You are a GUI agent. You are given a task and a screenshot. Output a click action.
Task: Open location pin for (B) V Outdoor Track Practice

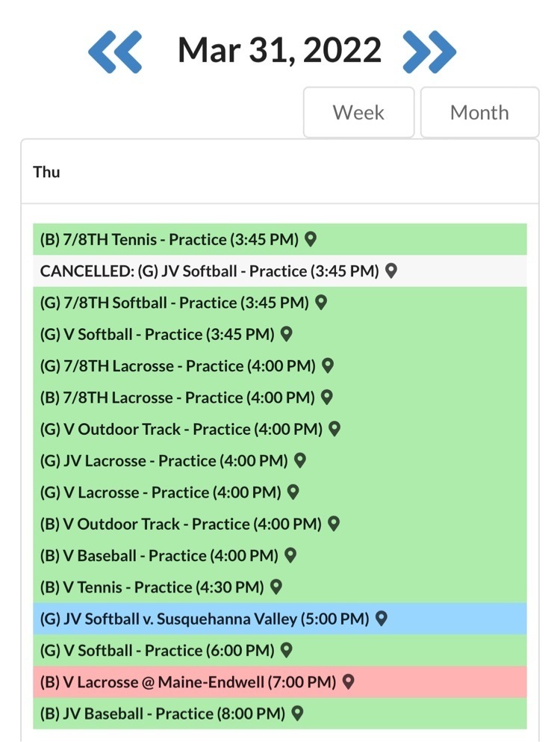pos(333,524)
